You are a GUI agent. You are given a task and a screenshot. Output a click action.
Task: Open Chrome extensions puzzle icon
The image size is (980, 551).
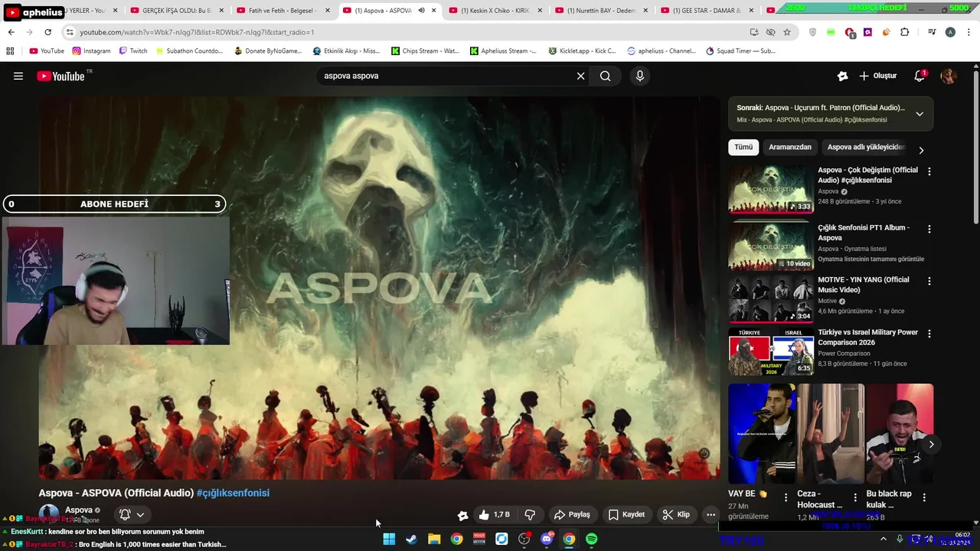tap(905, 32)
